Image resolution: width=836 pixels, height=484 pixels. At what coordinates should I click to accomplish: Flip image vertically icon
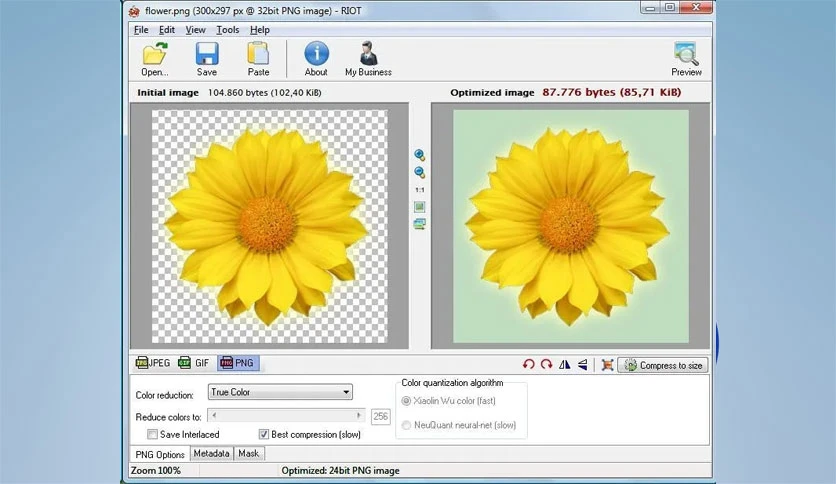583,365
